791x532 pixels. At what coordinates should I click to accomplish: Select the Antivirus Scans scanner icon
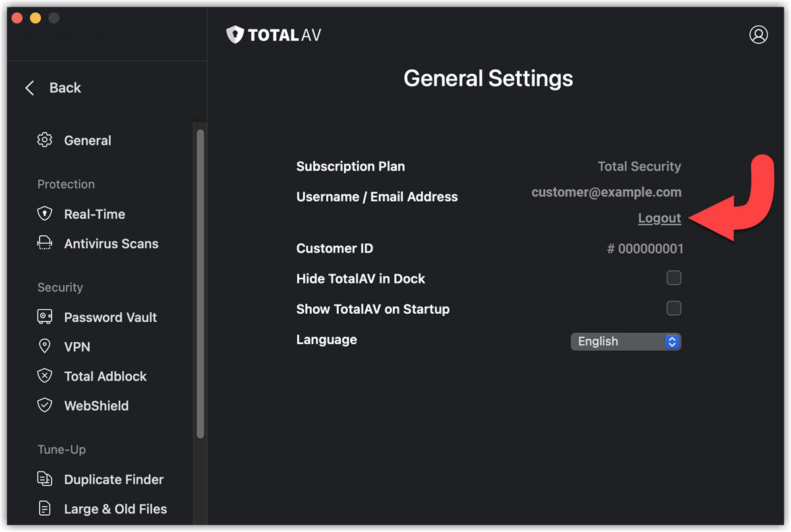point(45,244)
